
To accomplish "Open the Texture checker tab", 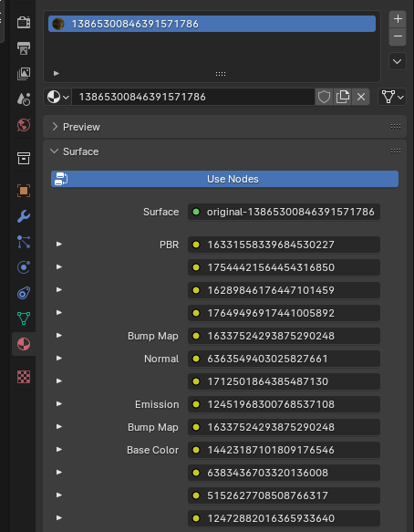I will point(24,377).
